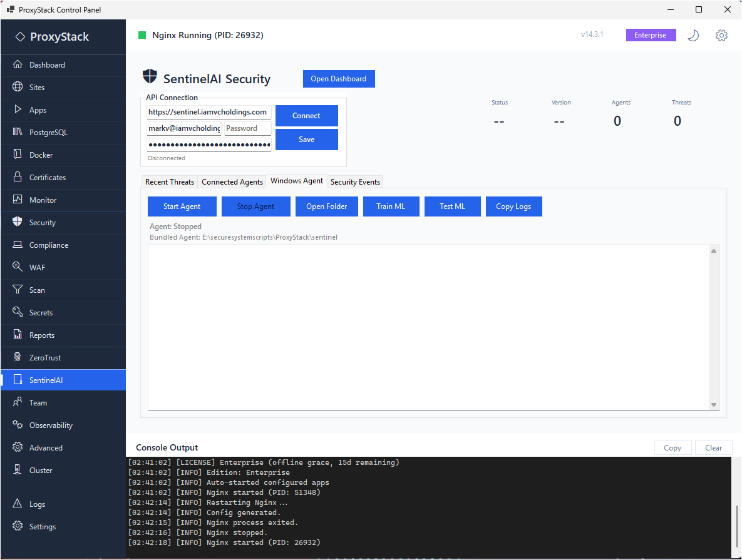
Task: Open Certificates padlock icon
Action: coord(18,177)
